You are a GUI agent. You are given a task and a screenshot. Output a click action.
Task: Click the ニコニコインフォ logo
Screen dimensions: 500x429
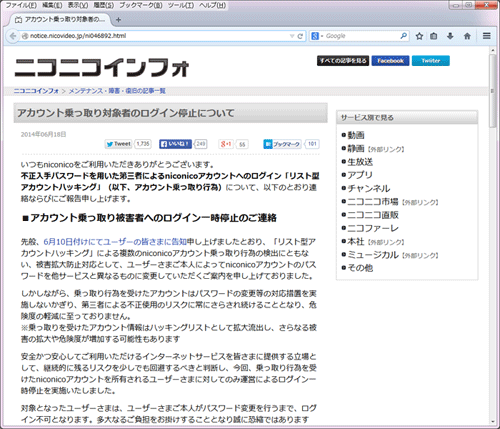pos(102,67)
